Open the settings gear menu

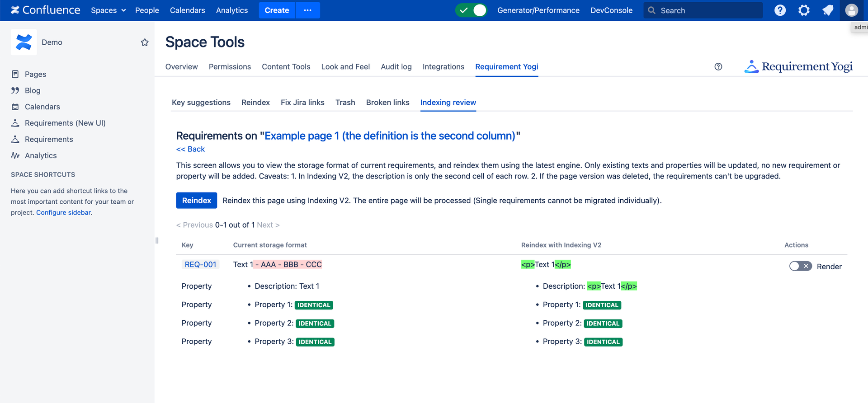click(804, 10)
